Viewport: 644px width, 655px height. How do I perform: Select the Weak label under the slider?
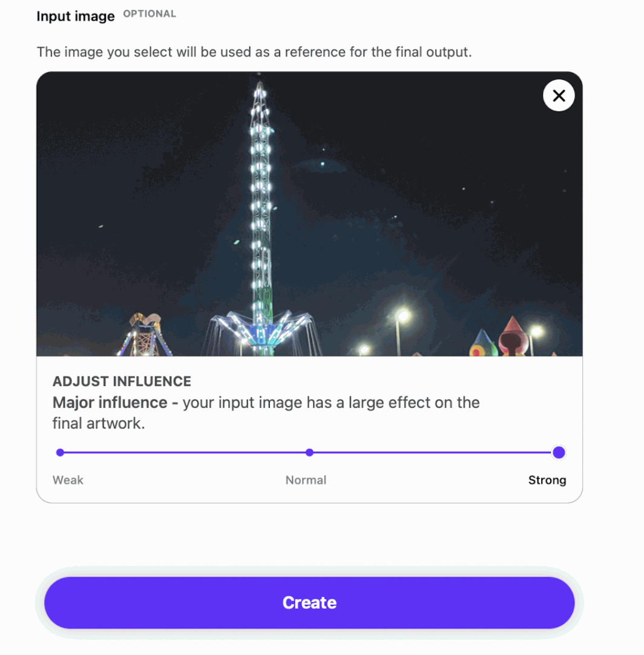tap(68, 480)
